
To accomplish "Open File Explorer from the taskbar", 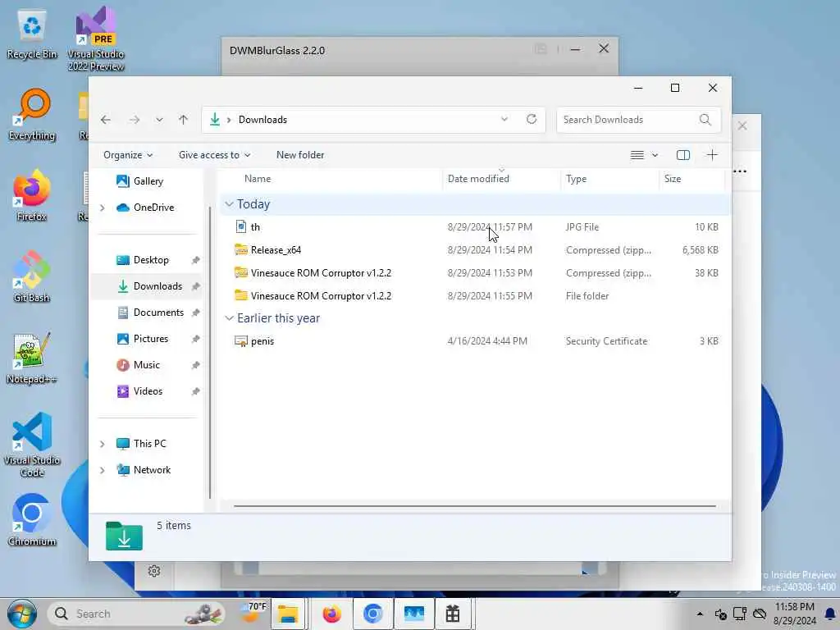I will pos(289,614).
